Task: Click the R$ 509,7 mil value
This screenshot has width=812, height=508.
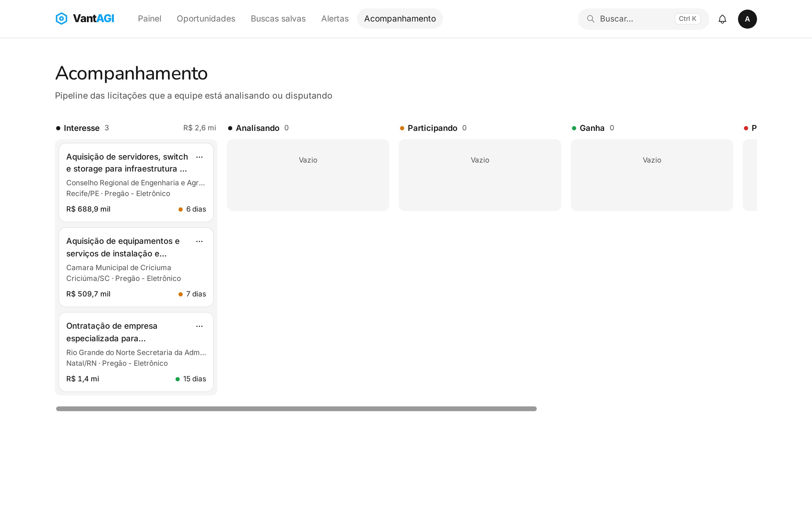Action: point(88,294)
